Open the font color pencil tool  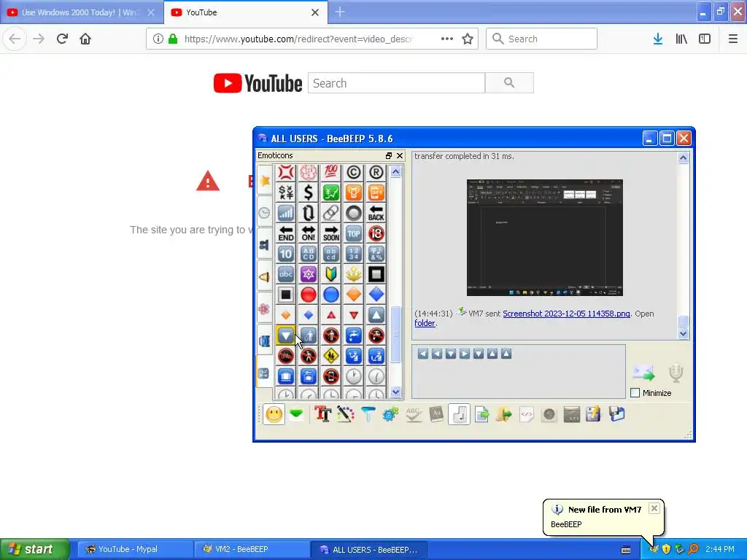[345, 414]
